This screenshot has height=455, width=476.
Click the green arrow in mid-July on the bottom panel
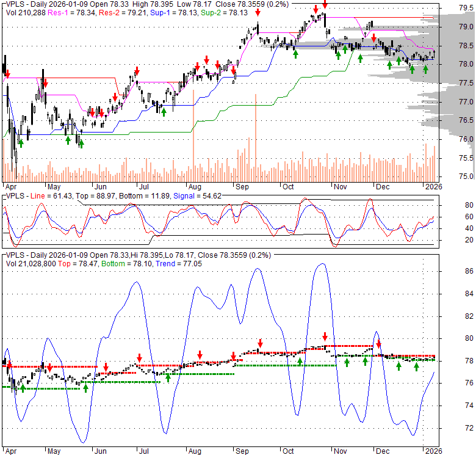click(x=167, y=377)
